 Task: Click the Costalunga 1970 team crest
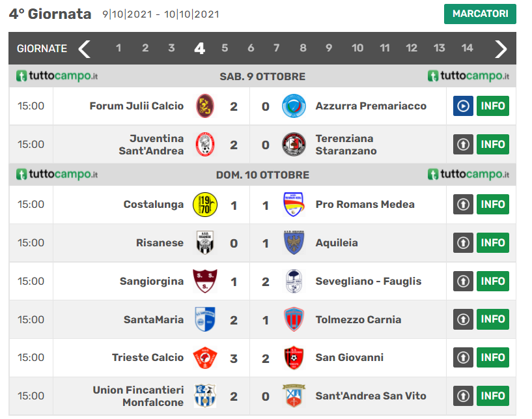(x=205, y=205)
